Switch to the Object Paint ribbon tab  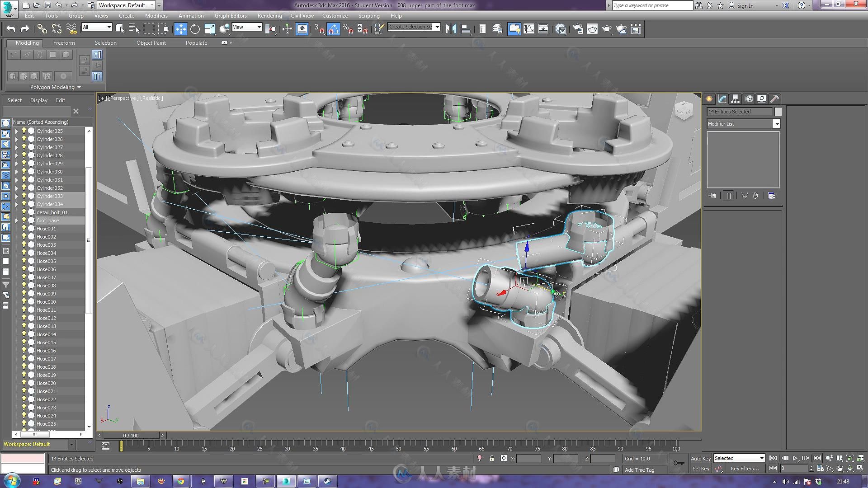151,43
